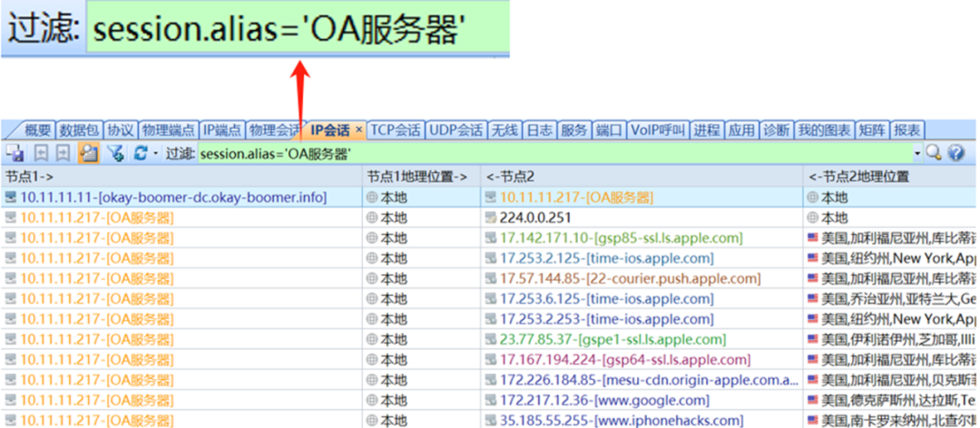Close the IP会话 tab with its x
Image resolution: width=980 pixels, height=428 pixels.
pyautogui.click(x=358, y=130)
